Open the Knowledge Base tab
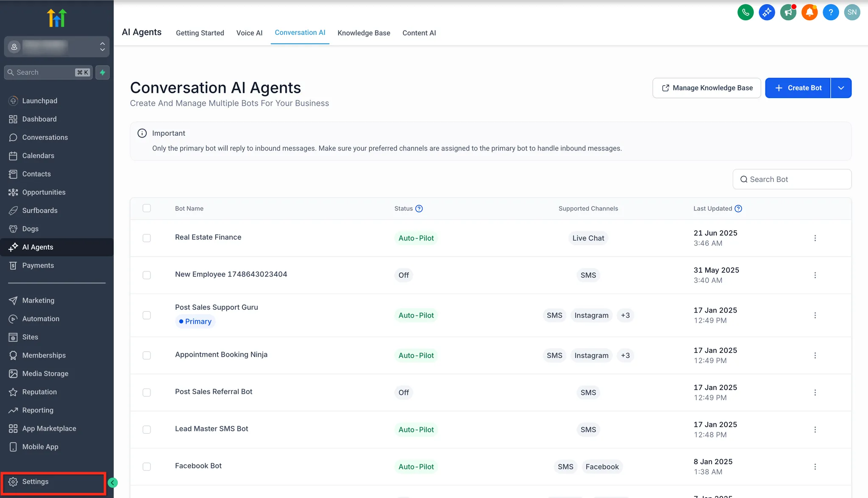The width and height of the screenshot is (868, 498). [x=364, y=33]
